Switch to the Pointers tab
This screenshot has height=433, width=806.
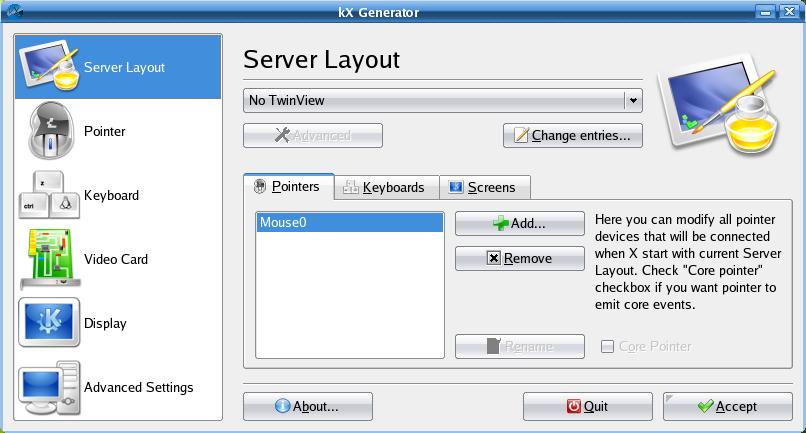(289, 186)
